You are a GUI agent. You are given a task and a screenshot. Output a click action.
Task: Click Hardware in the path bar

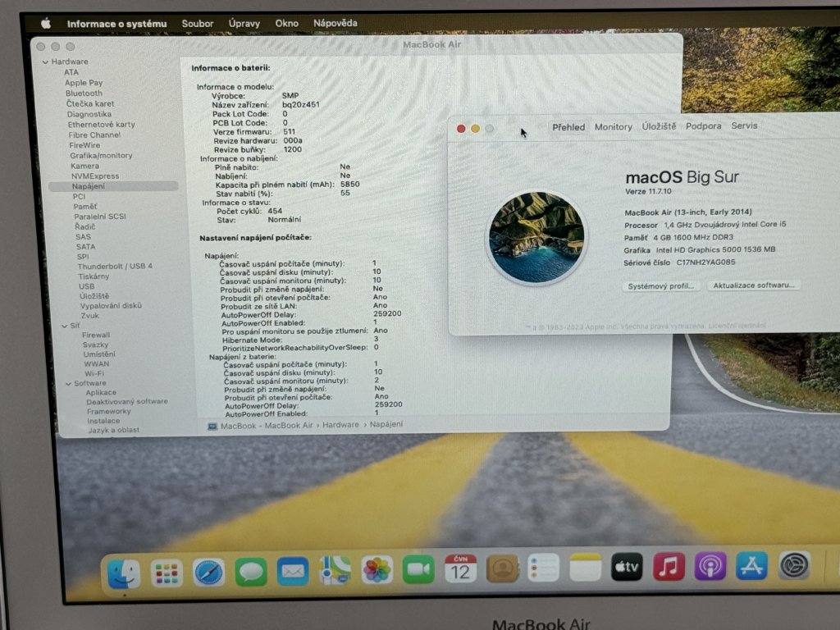[340, 425]
